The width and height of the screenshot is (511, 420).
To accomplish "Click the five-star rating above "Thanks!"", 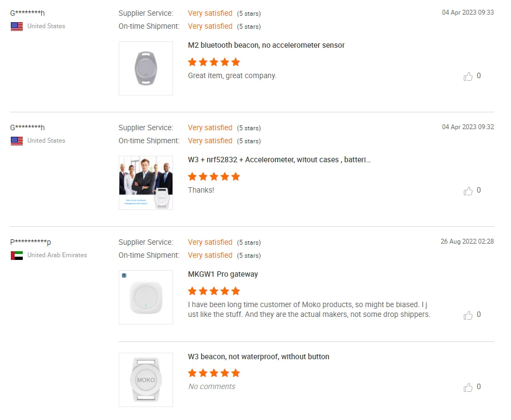I will click(214, 176).
